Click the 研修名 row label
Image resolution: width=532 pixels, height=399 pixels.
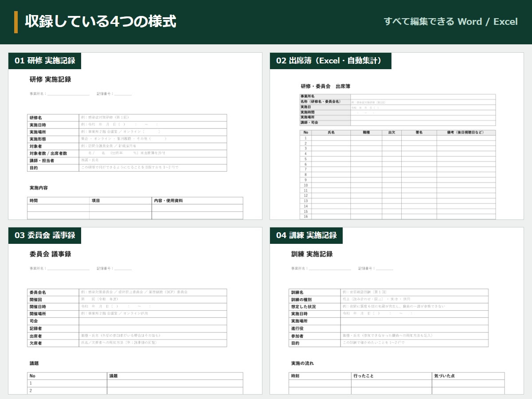tap(36, 118)
